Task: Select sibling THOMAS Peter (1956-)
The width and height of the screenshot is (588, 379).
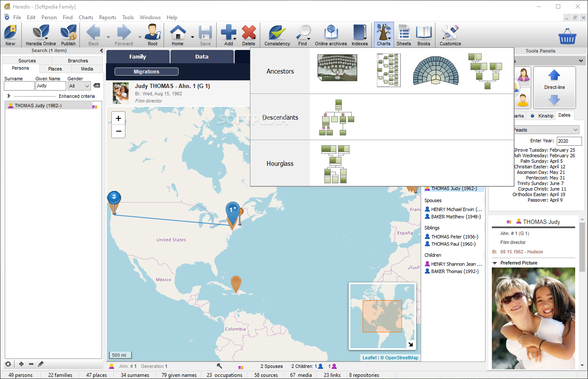Action: click(x=454, y=237)
